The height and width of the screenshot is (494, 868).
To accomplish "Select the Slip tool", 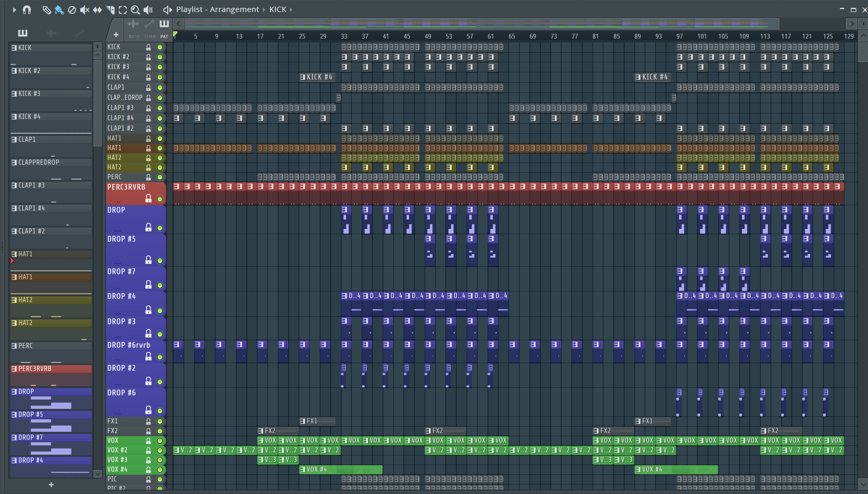I will pos(97,10).
